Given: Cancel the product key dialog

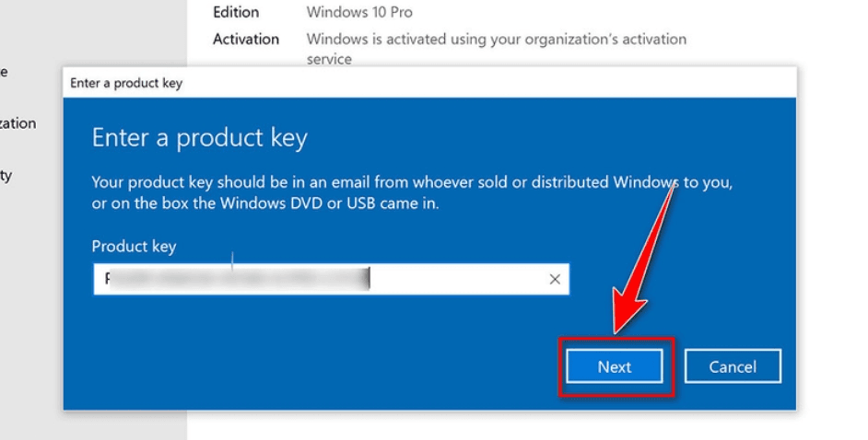Looking at the screenshot, I should click(x=733, y=366).
